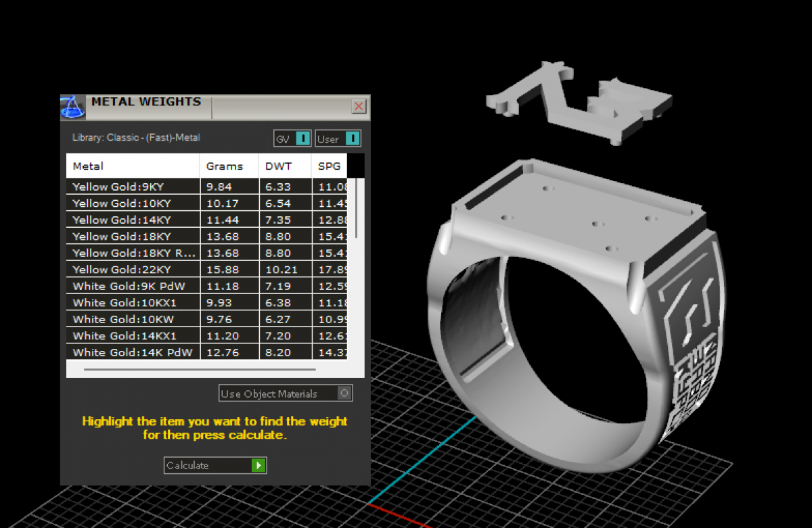The height and width of the screenshot is (528, 812).
Task: Click the green arrow beside Calculate
Action: point(258,465)
